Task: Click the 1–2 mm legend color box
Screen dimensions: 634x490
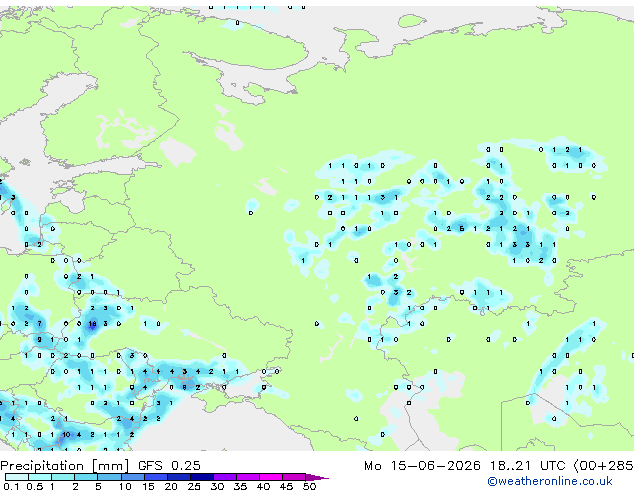Action: (x=63, y=477)
